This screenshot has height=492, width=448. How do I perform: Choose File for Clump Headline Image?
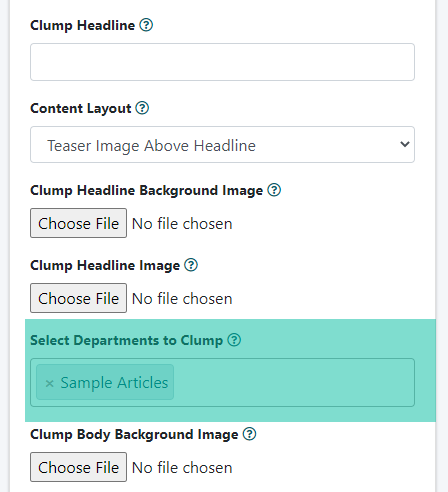(x=78, y=298)
